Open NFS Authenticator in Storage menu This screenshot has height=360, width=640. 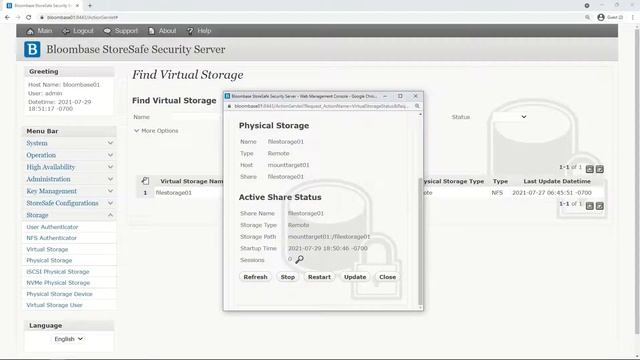click(x=51, y=238)
